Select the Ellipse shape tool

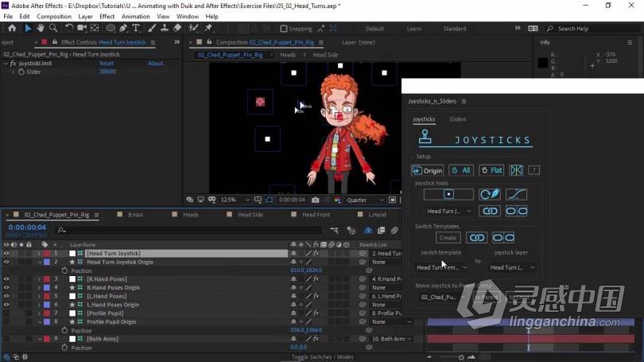point(111,28)
